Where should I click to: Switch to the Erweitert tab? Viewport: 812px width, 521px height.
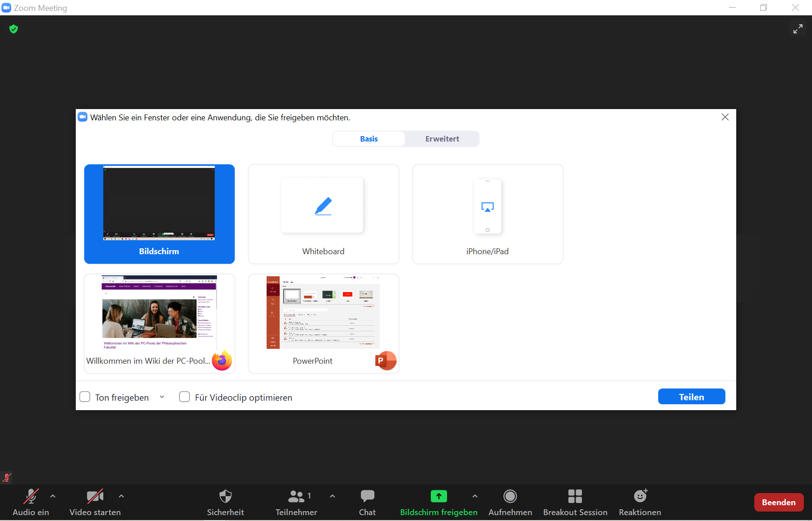[x=442, y=139]
